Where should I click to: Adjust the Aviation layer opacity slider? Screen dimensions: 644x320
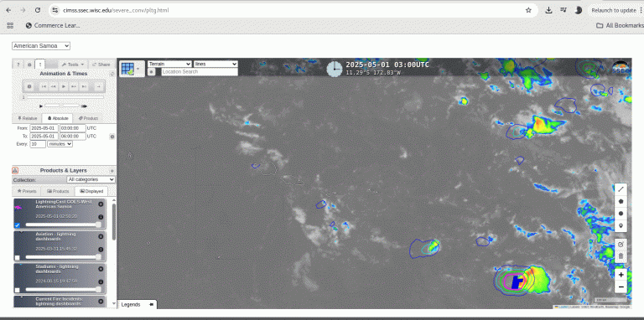click(63, 257)
